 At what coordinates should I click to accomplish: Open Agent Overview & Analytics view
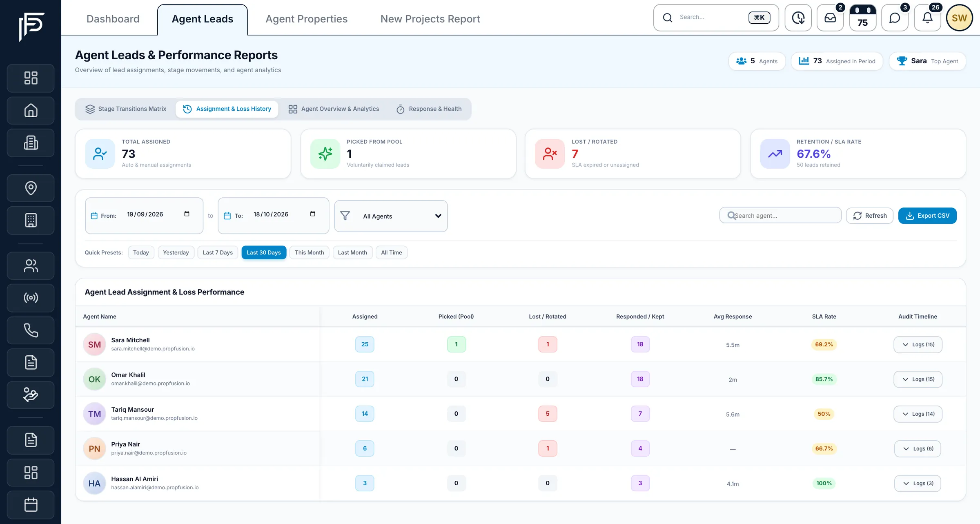[334, 109]
